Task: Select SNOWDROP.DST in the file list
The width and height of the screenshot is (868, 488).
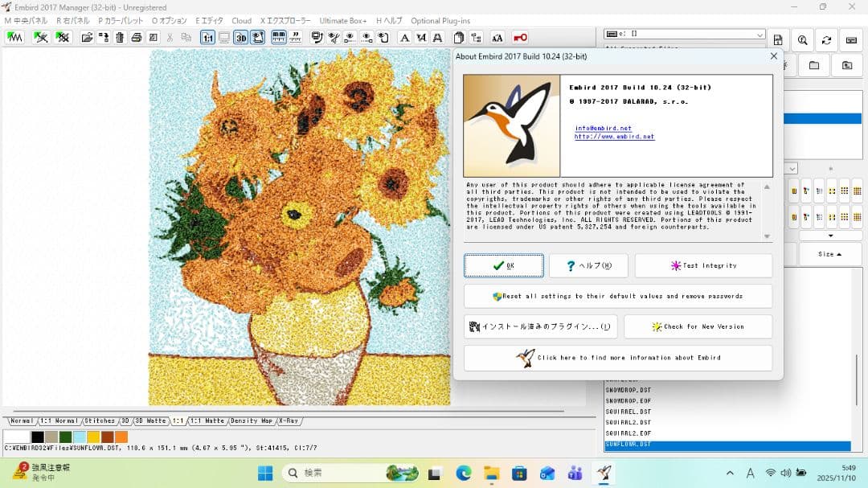Action: click(x=628, y=390)
